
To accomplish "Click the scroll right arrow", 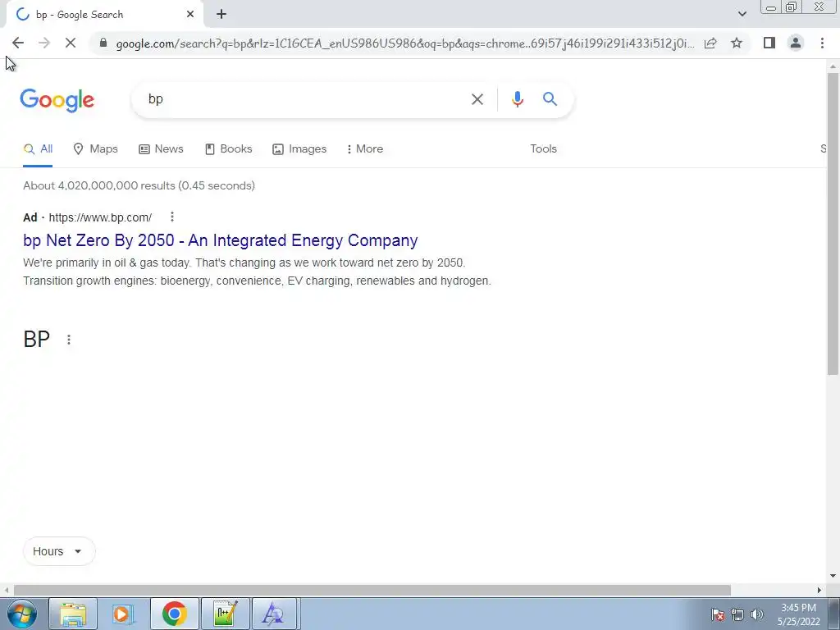I will (819, 590).
